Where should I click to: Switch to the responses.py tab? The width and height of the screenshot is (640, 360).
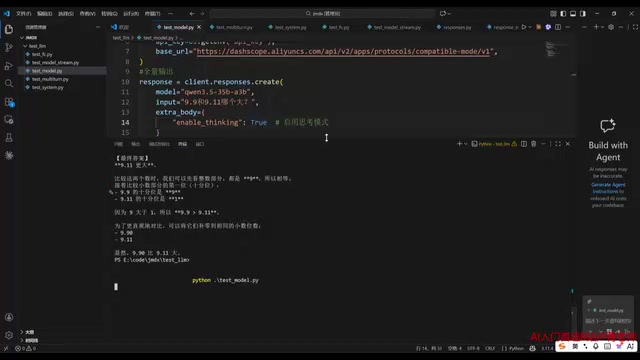457,27
